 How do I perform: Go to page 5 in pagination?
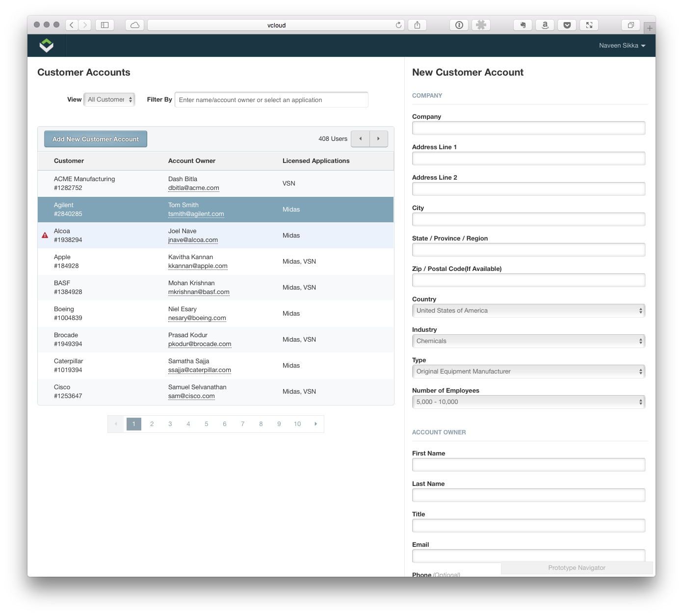click(207, 424)
